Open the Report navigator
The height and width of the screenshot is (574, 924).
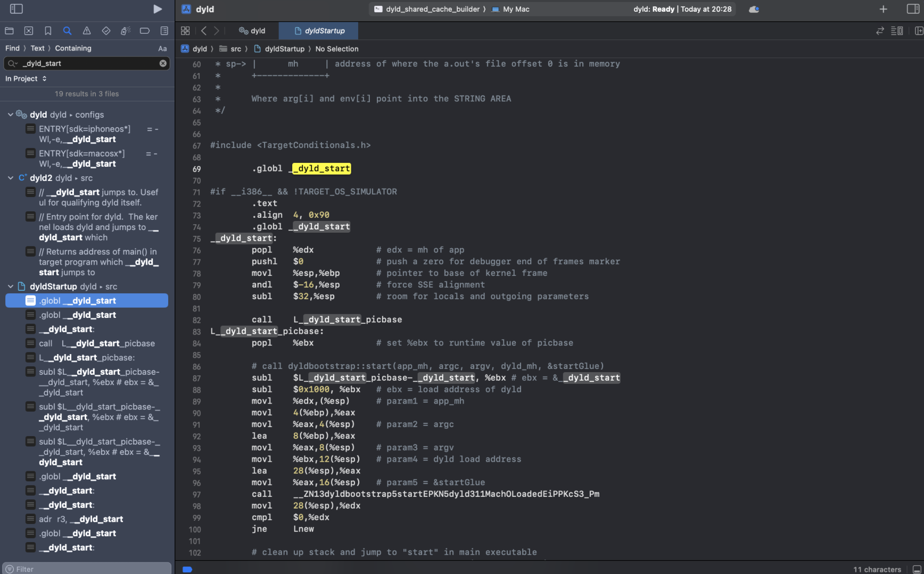point(164,31)
